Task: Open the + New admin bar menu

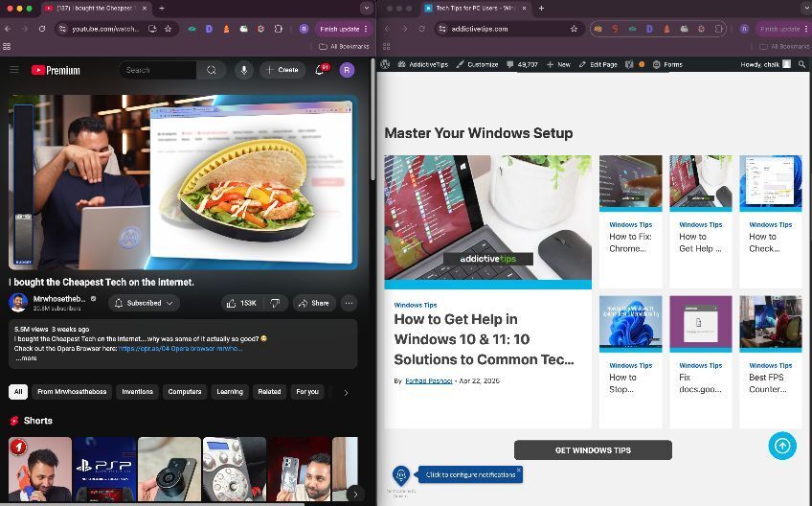Action: [x=558, y=64]
